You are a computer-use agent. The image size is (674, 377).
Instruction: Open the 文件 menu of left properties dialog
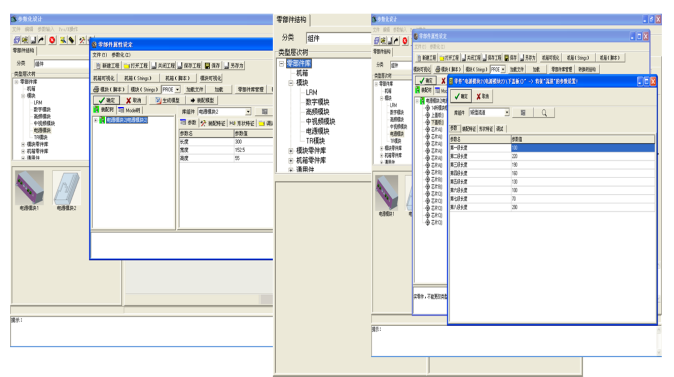click(x=100, y=55)
